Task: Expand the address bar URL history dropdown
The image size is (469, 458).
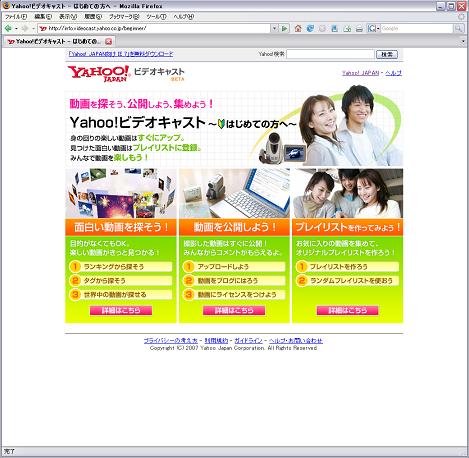Action: [x=274, y=29]
